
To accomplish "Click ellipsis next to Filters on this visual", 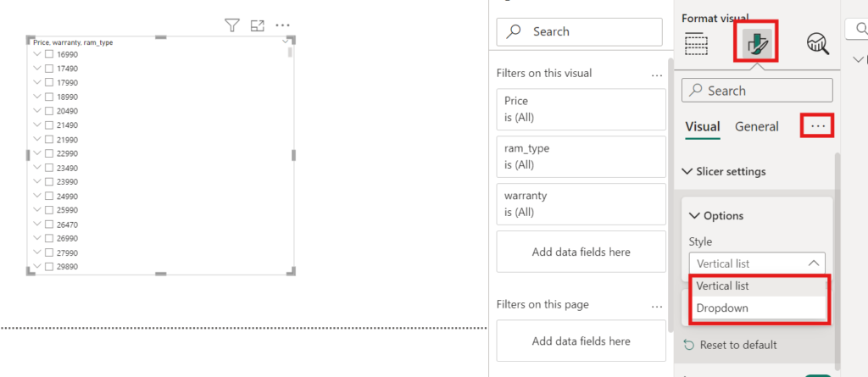I will tap(657, 75).
